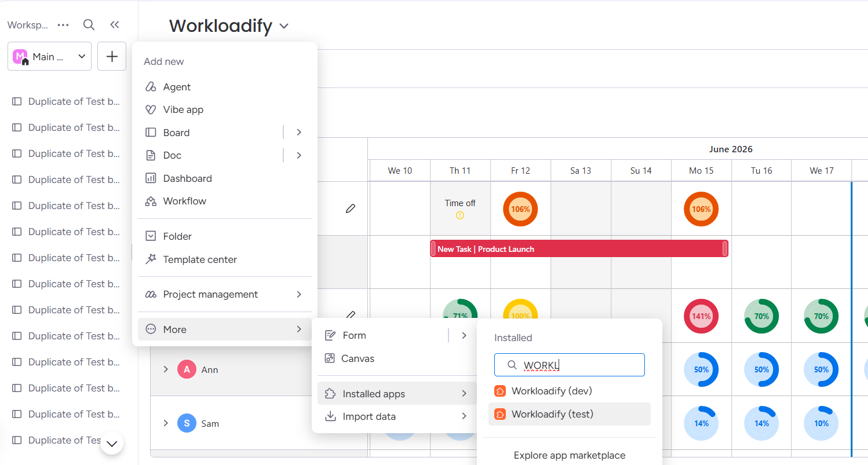The height and width of the screenshot is (465, 868).
Task: Expand the Board submenu arrow
Action: [299, 133]
